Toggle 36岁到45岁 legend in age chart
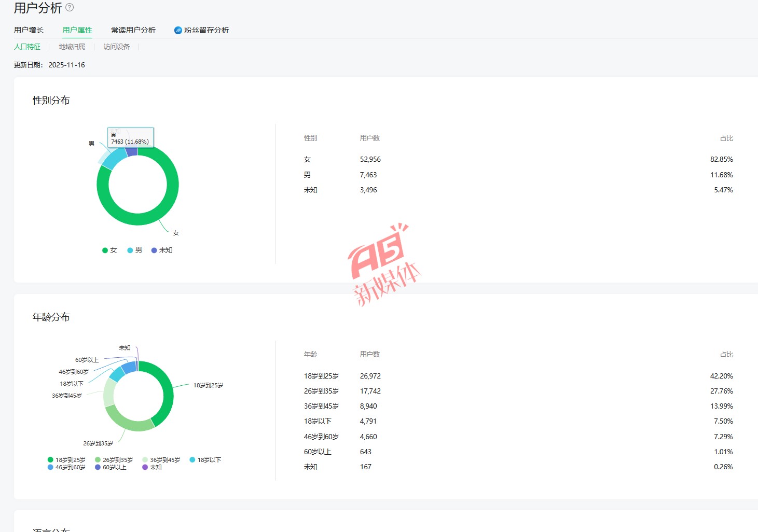758x532 pixels. coord(161,460)
